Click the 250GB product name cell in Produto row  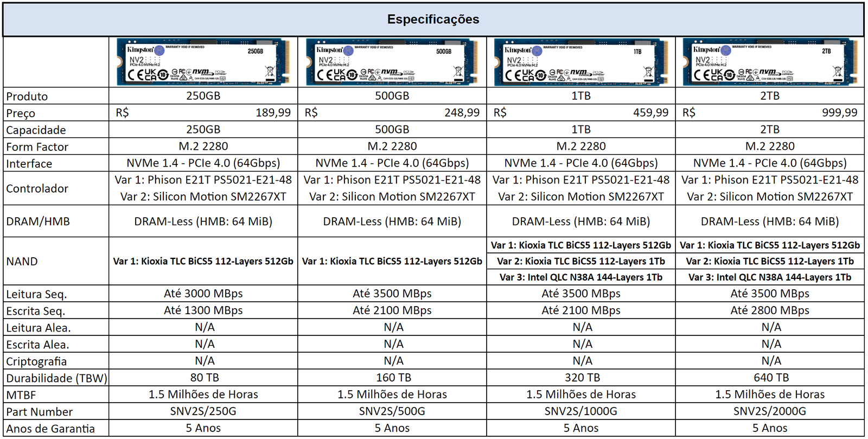pos(203,96)
